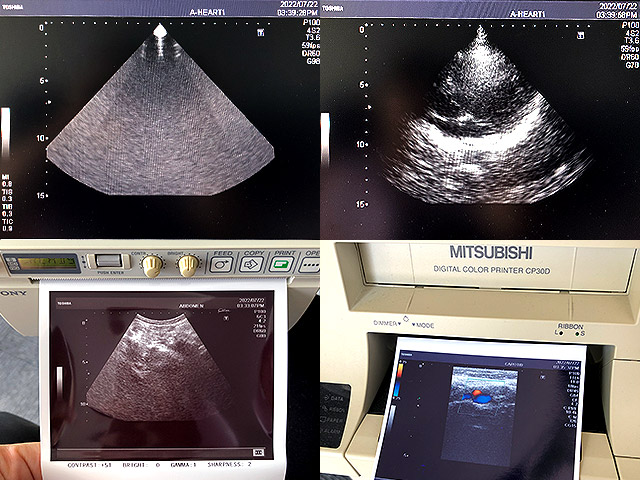
Task: Click the Doppler color scale bar on the color printout
Action: pos(399,380)
